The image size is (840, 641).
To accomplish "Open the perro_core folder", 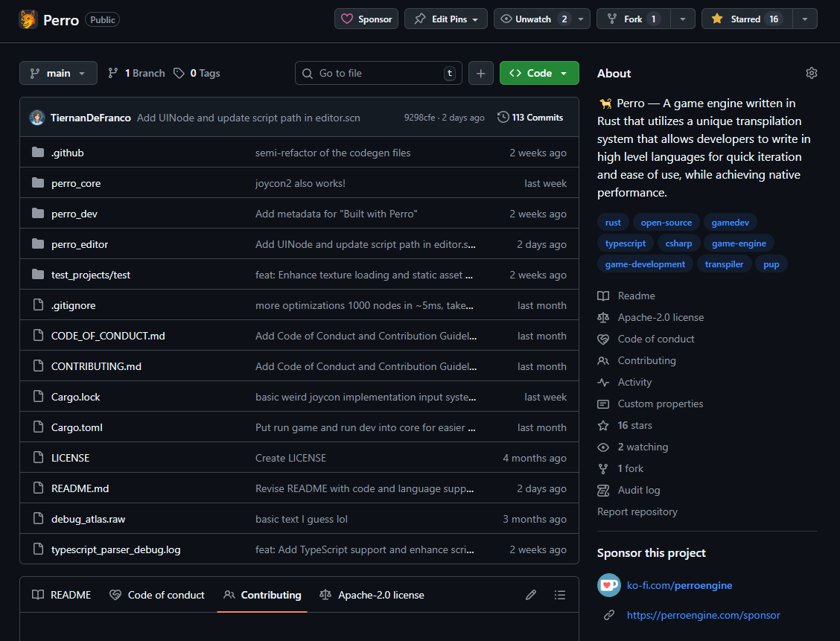I will 76,183.
